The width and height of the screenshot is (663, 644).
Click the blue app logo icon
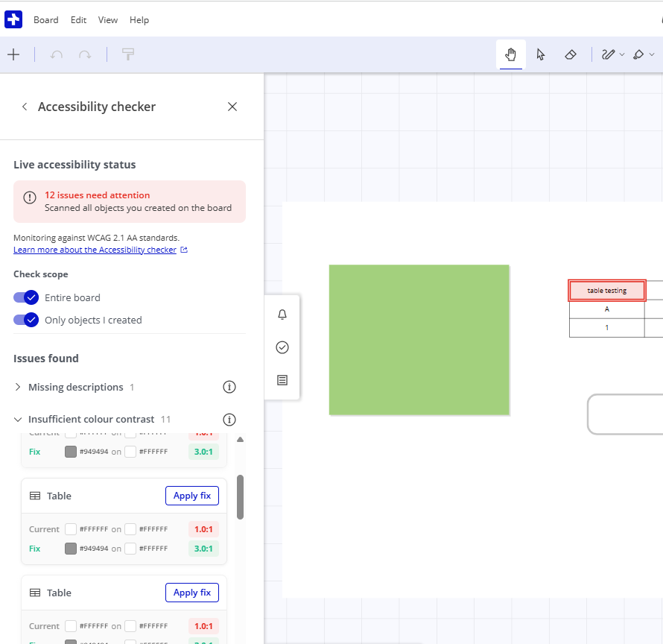point(13,19)
